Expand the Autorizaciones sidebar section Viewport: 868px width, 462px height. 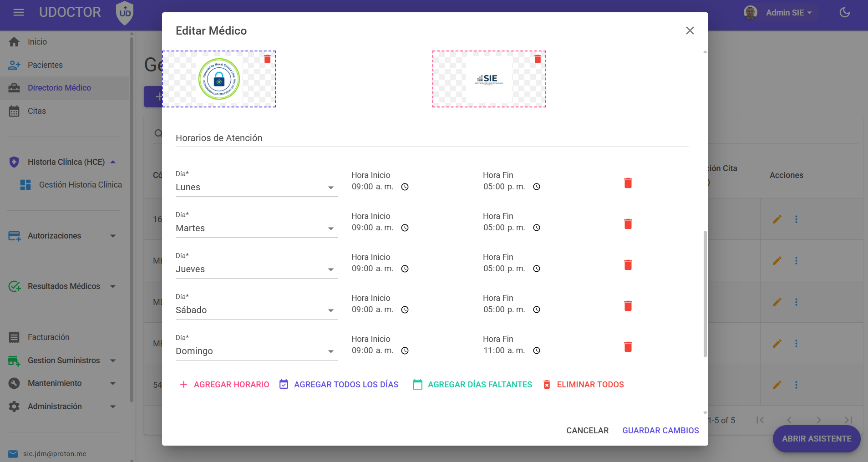pyautogui.click(x=64, y=236)
